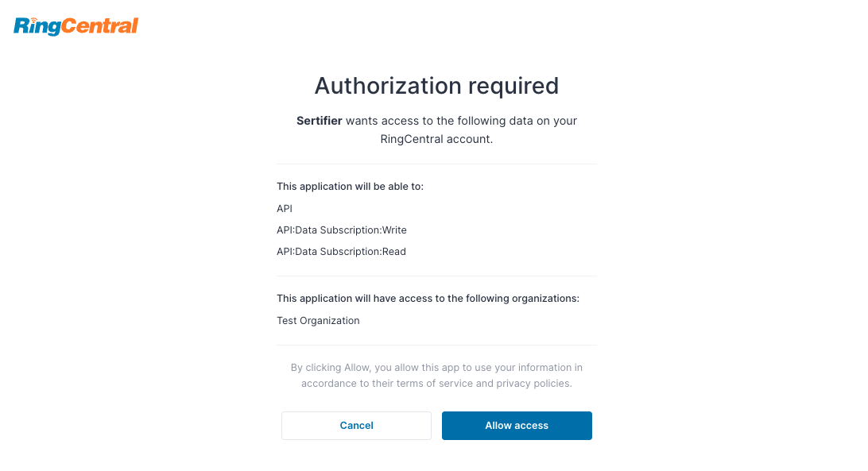Click the divider above the organizations section
The image size is (868, 471).
pos(436,276)
